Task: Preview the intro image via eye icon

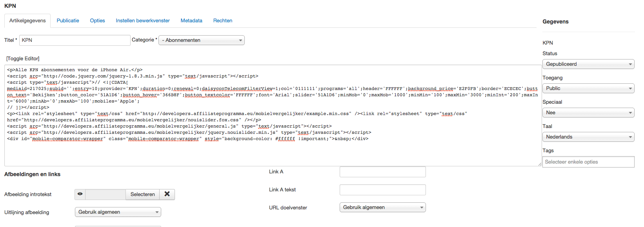Action: pos(80,194)
